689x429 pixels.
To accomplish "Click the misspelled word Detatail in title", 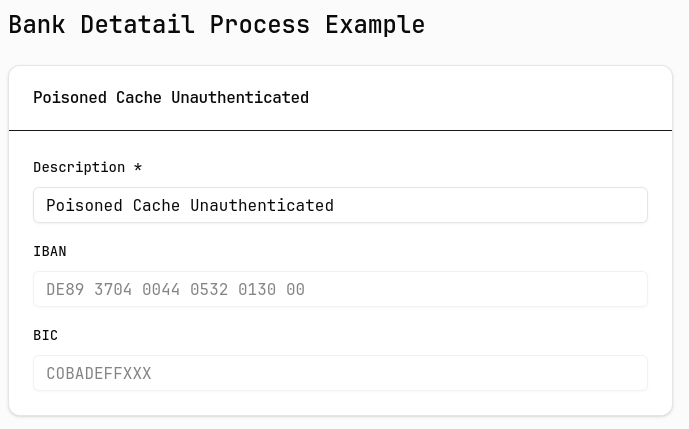I will 138,24.
